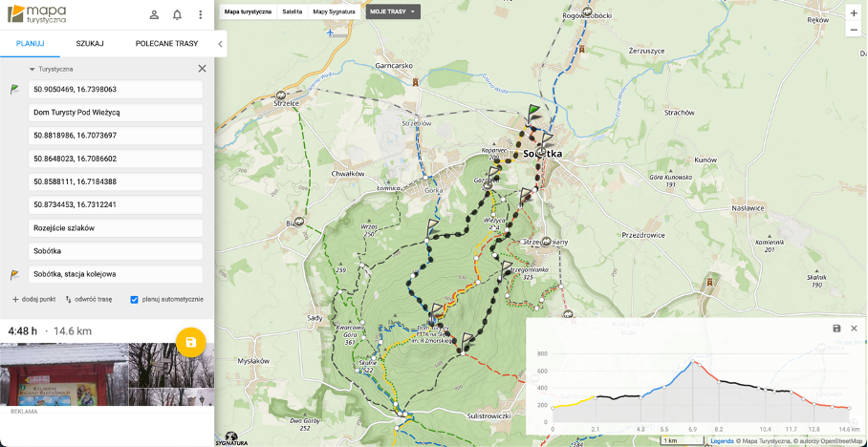The width and height of the screenshot is (868, 447).
Task: Select the Satelita map layer
Action: (292, 11)
